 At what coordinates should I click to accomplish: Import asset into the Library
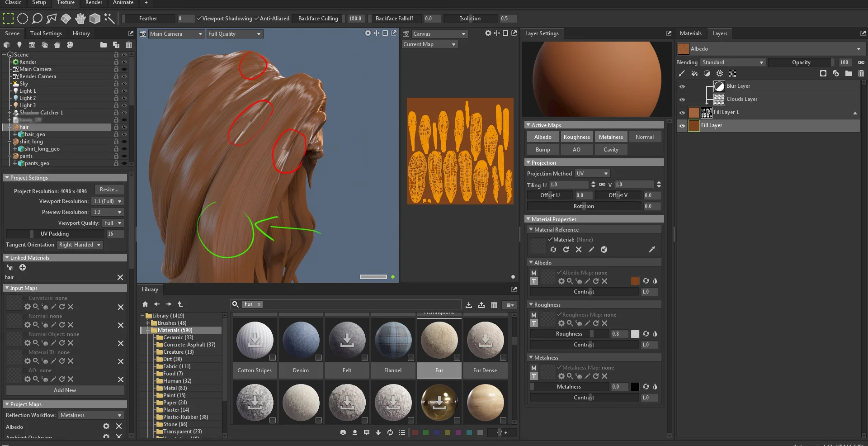(469, 305)
